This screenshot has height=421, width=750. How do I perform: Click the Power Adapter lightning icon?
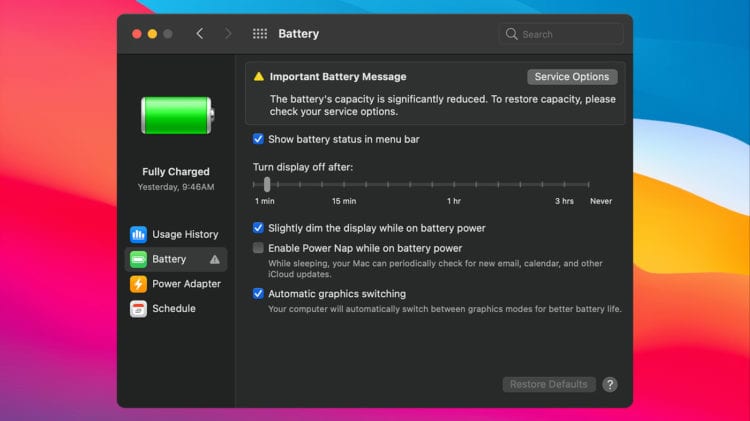tap(138, 284)
